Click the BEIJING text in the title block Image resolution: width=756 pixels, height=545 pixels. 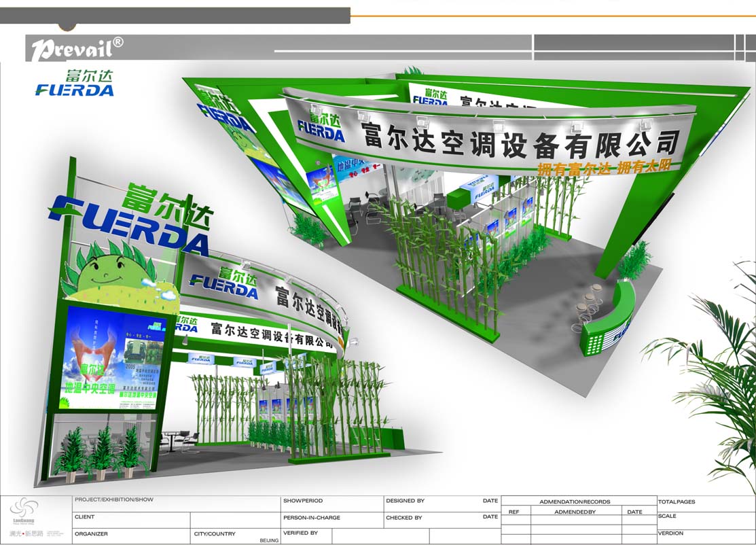point(269,541)
